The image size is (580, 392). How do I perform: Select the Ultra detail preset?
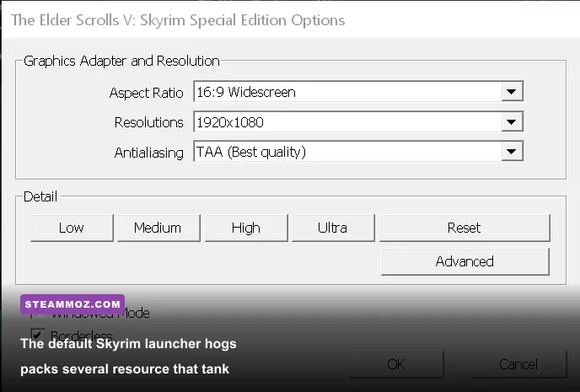point(333,228)
